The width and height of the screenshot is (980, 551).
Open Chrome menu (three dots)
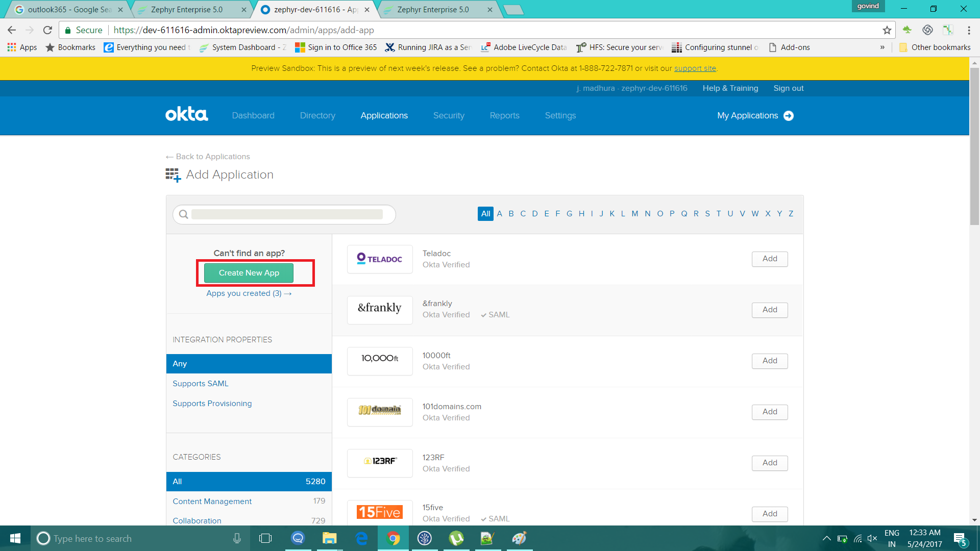click(x=968, y=30)
